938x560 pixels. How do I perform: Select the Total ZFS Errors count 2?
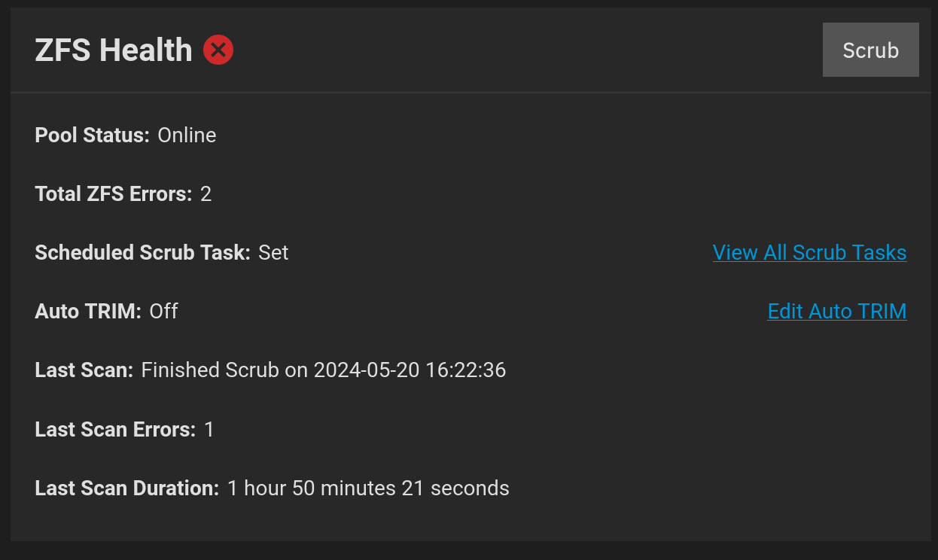[x=206, y=193]
